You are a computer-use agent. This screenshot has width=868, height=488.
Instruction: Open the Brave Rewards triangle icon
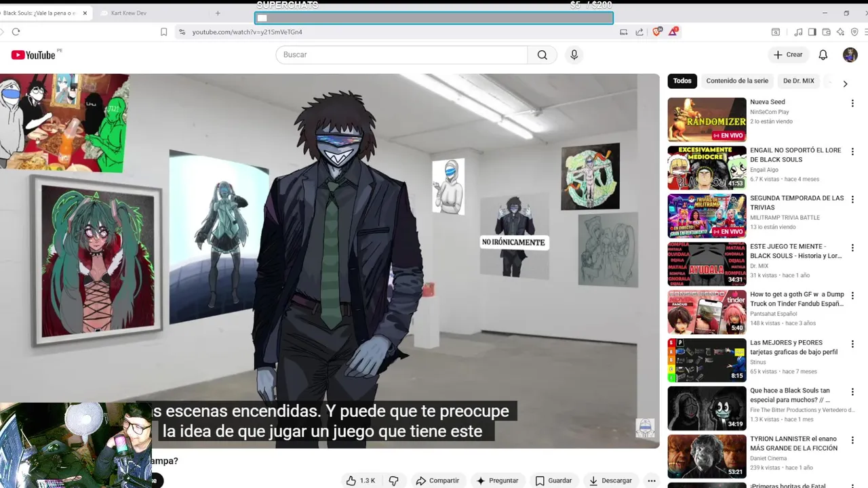coord(673,31)
